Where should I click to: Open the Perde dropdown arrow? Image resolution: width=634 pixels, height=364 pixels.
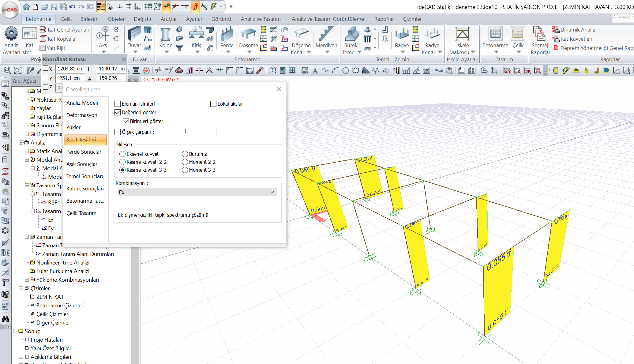click(x=228, y=52)
